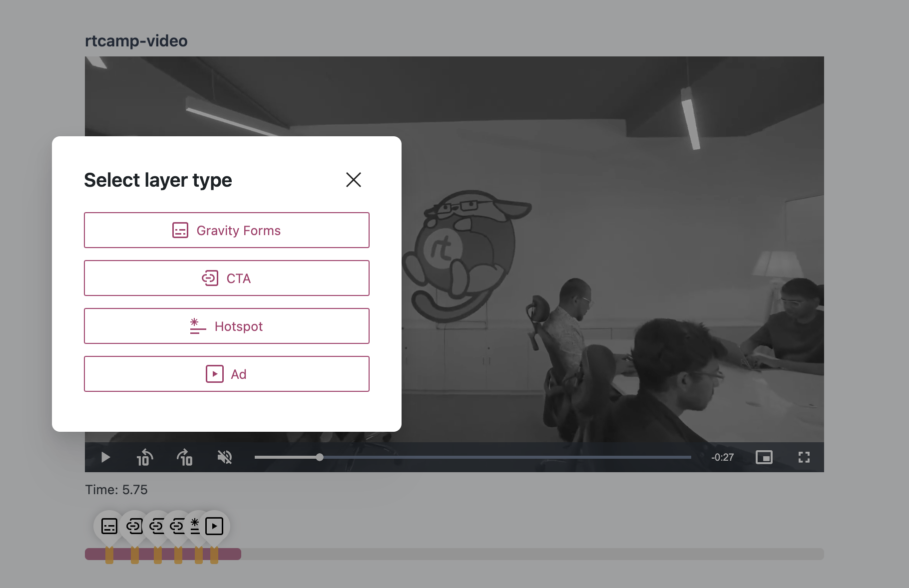Select the Ad layer type
This screenshot has width=909, height=588.
[227, 374]
